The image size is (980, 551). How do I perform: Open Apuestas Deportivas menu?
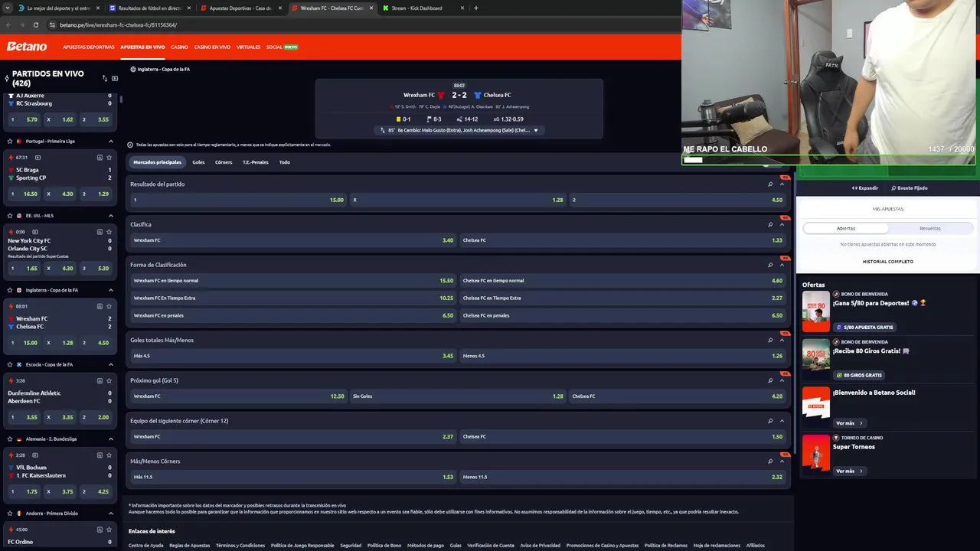coord(89,47)
